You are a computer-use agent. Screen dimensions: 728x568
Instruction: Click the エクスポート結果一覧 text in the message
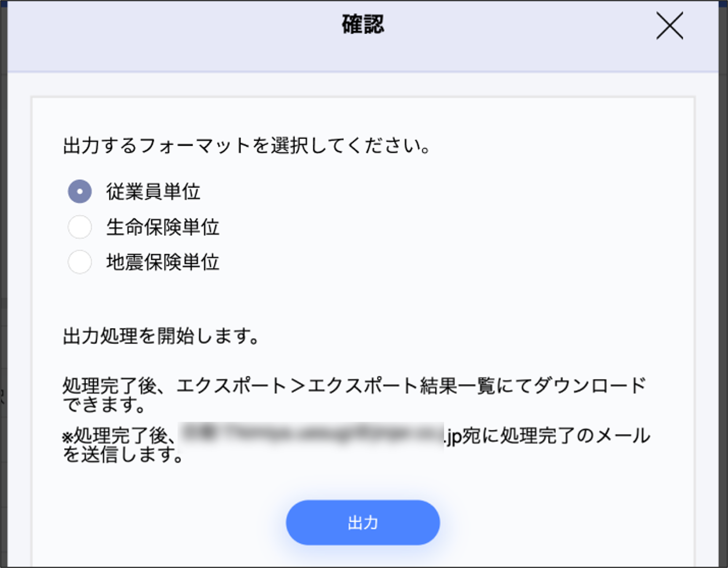click(x=402, y=386)
